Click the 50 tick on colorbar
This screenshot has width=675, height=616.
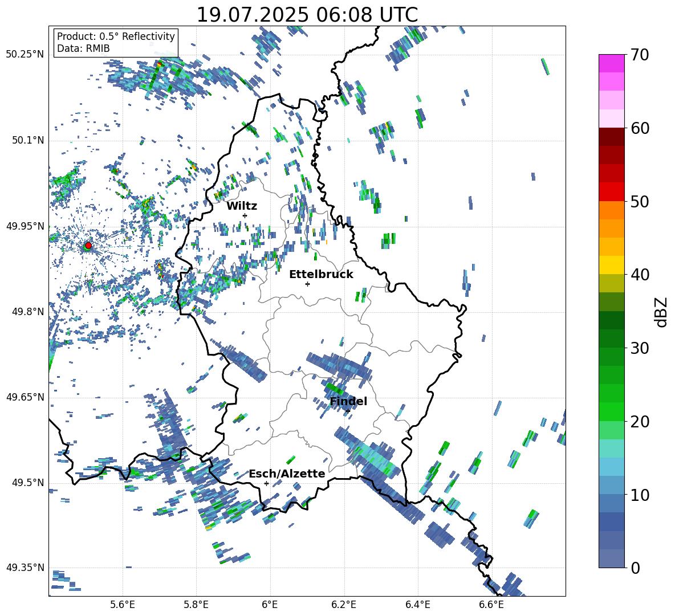click(x=640, y=201)
